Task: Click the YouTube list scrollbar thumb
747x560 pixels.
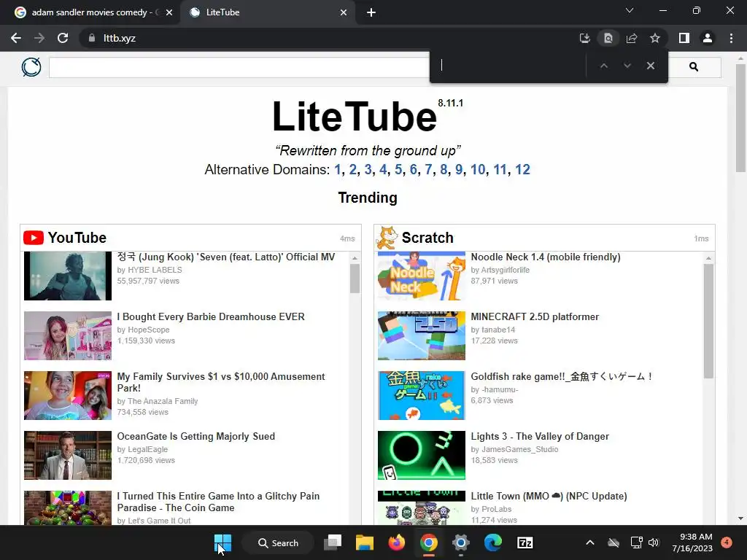Action: click(355, 279)
